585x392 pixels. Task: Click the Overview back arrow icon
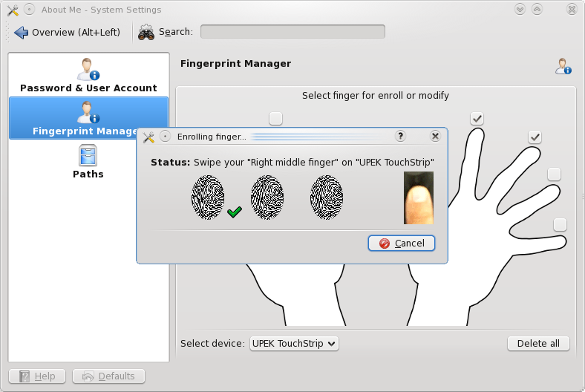[22, 33]
